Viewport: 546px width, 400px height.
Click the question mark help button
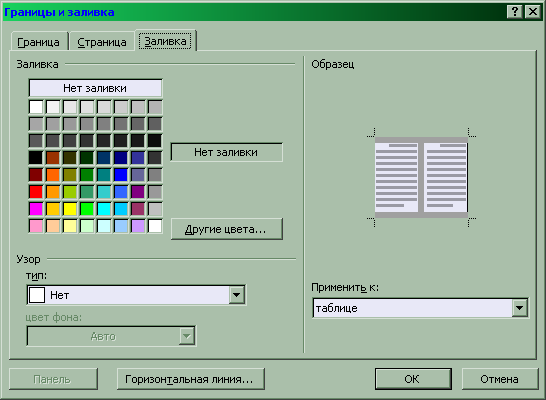click(515, 12)
